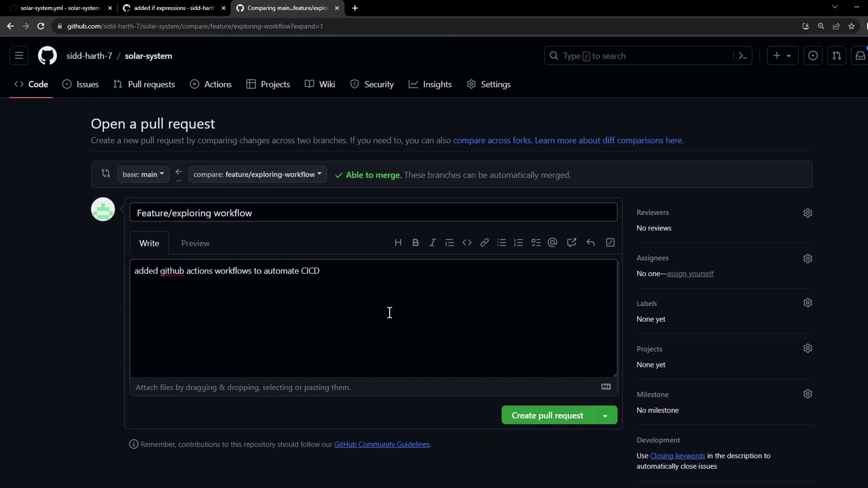Insert a link with the link icon
The image size is (868, 488).
point(484,243)
